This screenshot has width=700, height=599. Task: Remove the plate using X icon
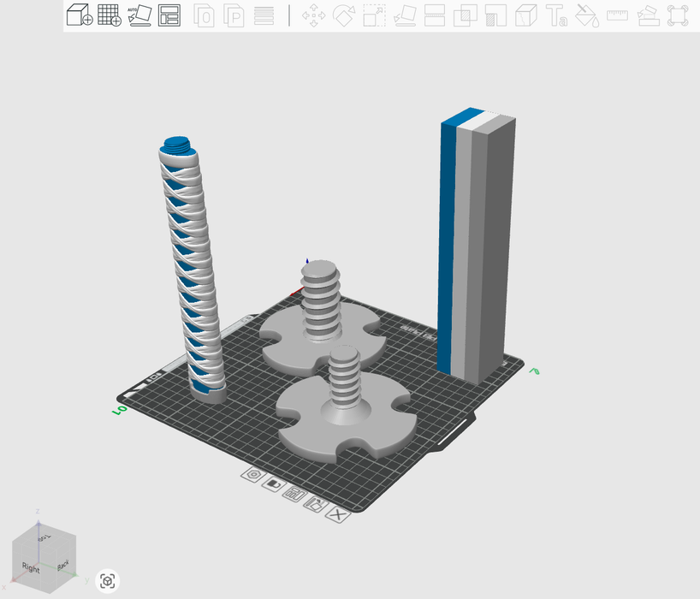[x=339, y=514]
